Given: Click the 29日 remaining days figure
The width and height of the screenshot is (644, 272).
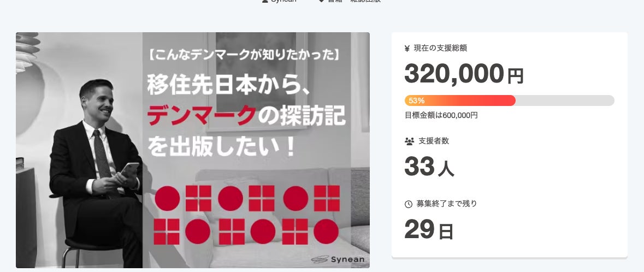Looking at the screenshot, I should (x=429, y=229).
